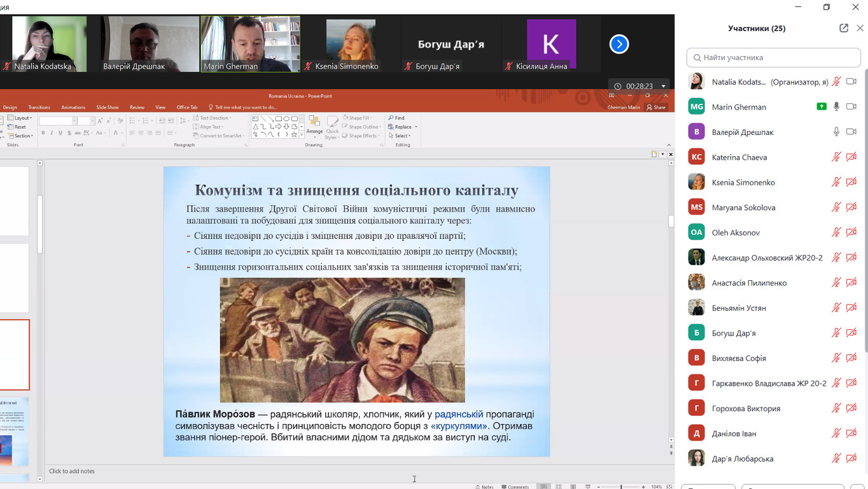Open the font name combo box
868x489 pixels.
[58, 121]
